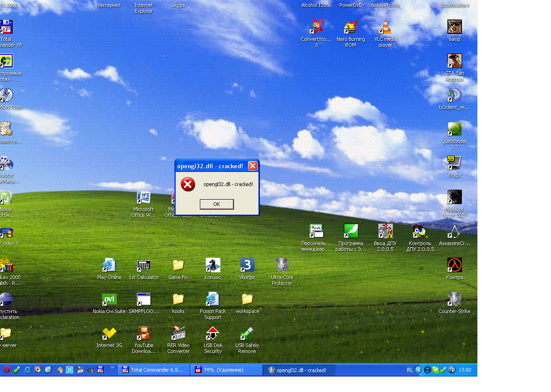Expand the Quick Launch overflow chevron
Image resolution: width=551 pixels, height=392 pixels.
(112, 367)
